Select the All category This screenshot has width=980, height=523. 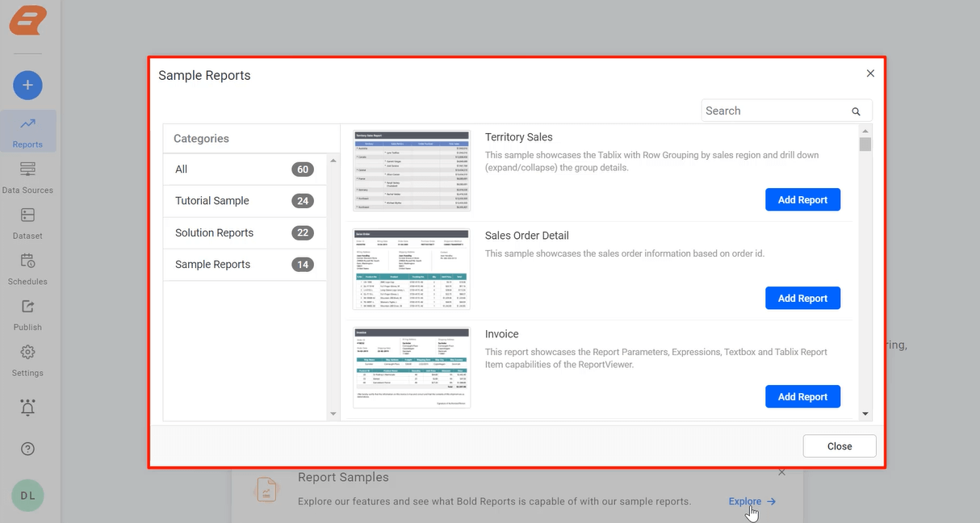245,169
